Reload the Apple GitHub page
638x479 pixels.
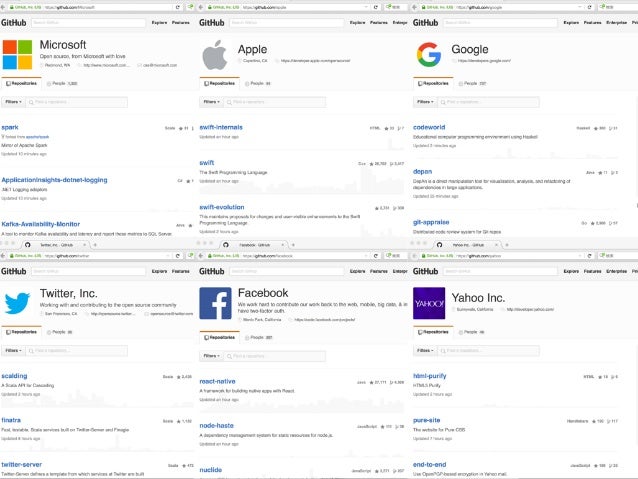click(376, 7)
